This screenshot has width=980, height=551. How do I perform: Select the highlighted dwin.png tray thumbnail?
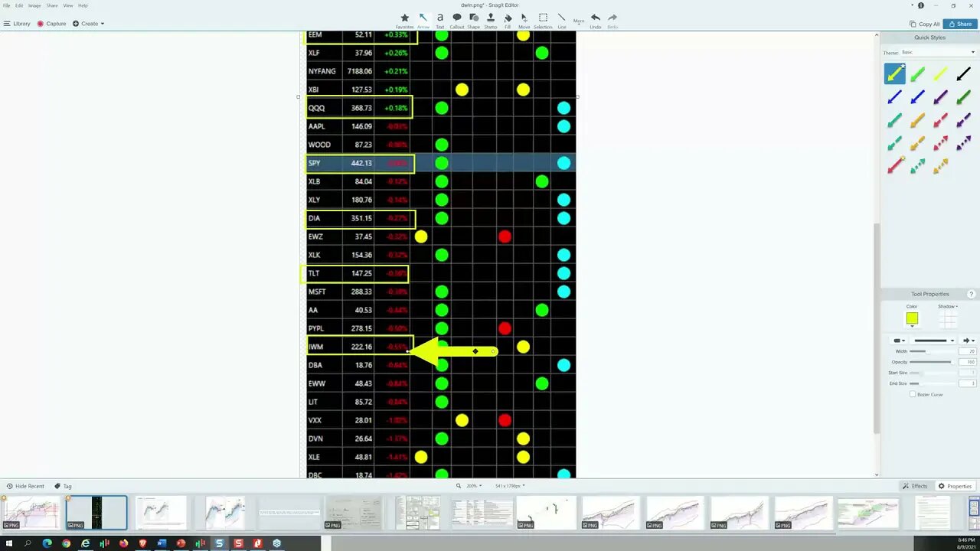pyautogui.click(x=96, y=513)
